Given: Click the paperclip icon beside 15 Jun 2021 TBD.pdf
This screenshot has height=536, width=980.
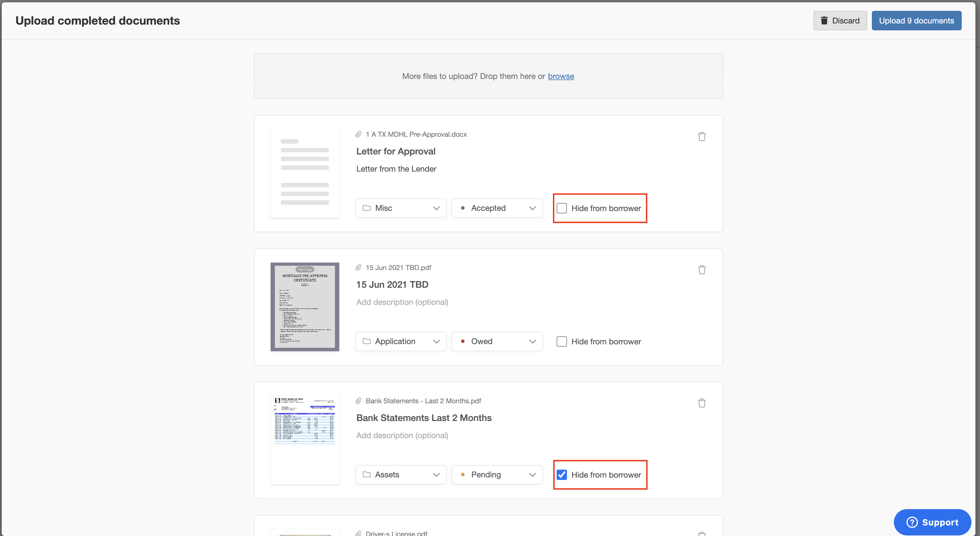Looking at the screenshot, I should [358, 267].
